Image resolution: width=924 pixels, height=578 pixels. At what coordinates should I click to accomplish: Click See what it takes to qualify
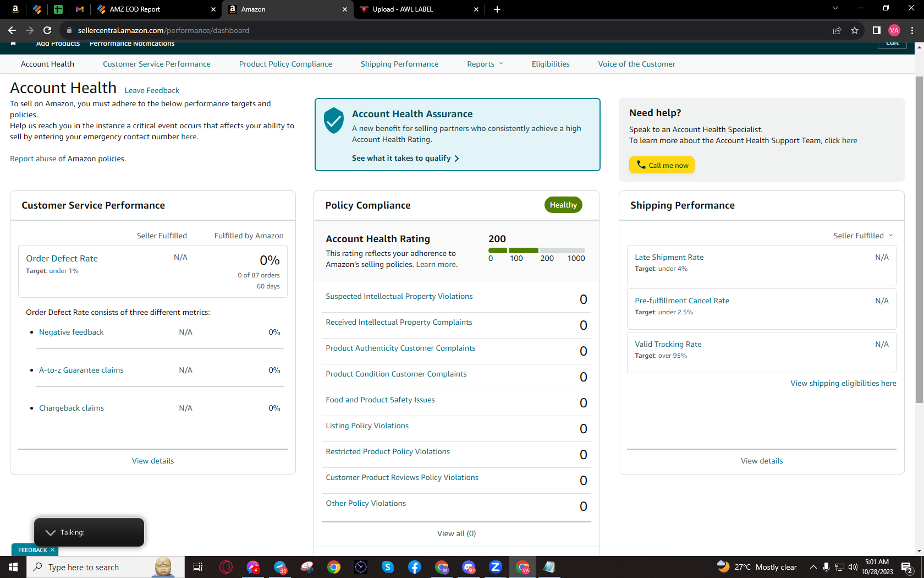(x=405, y=158)
